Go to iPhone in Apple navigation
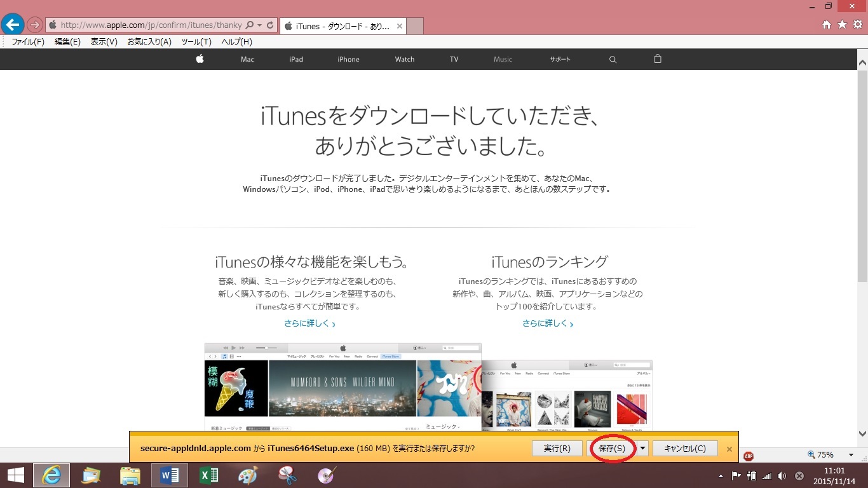Image resolution: width=868 pixels, height=488 pixels. [x=348, y=59]
